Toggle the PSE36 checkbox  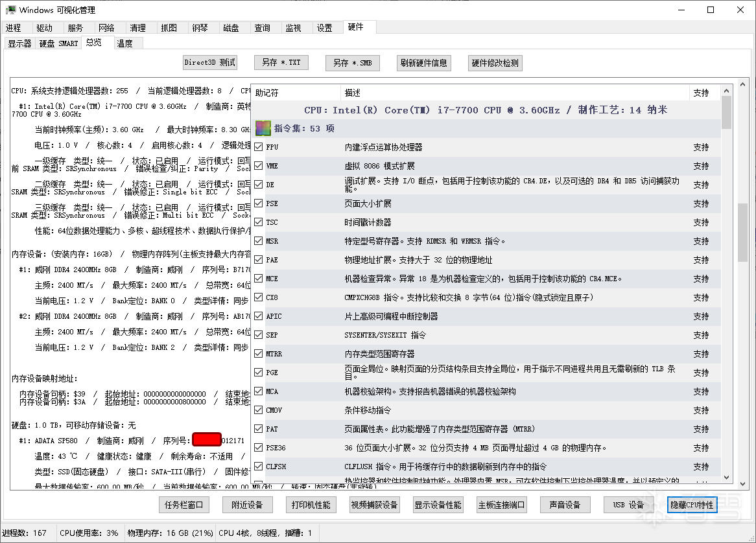(x=259, y=448)
